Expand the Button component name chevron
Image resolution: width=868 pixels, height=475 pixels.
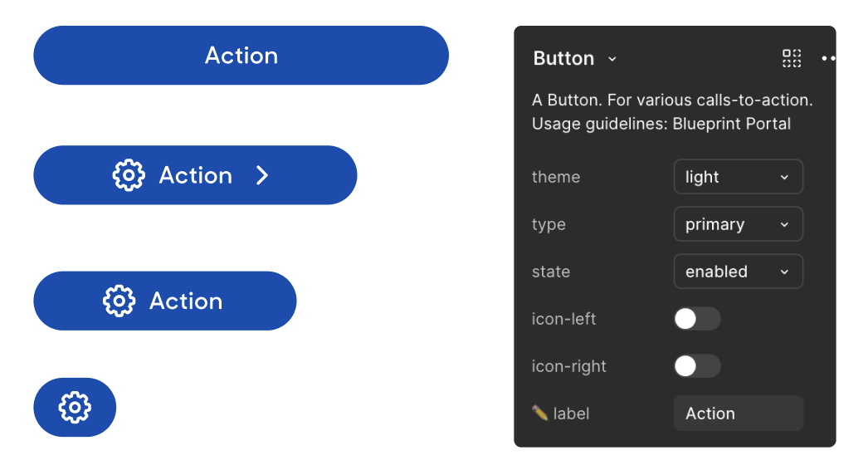pos(612,59)
